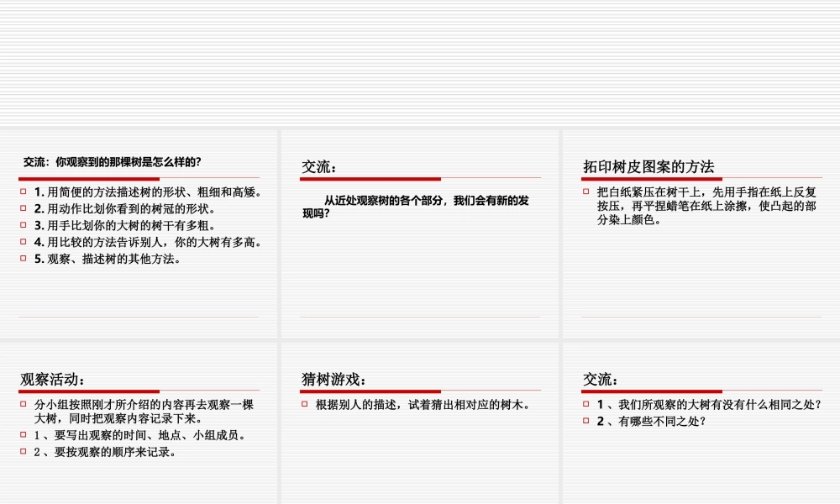The height and width of the screenshot is (504, 840).
Task: Click the red underline bar below "交流：" heading
Action: click(x=370, y=178)
